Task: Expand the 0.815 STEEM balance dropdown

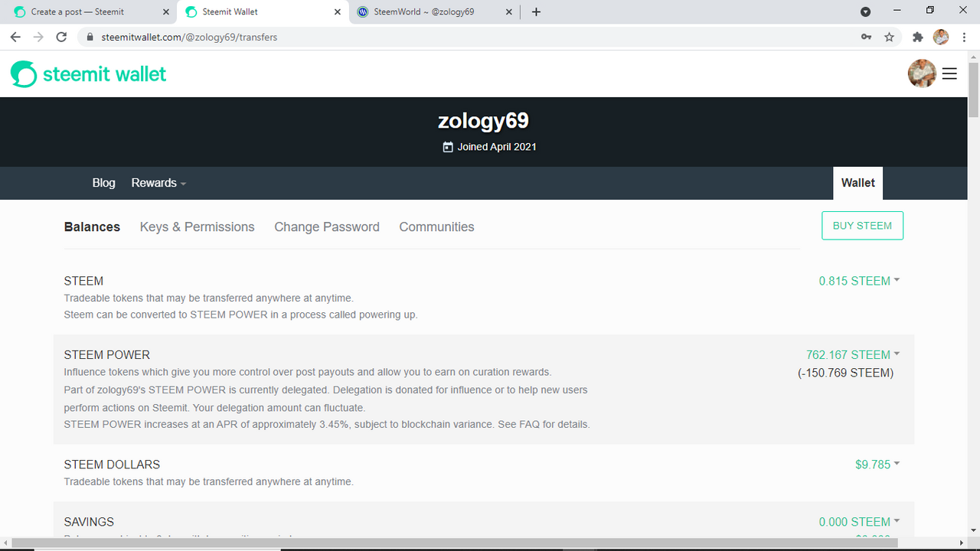Action: (859, 281)
